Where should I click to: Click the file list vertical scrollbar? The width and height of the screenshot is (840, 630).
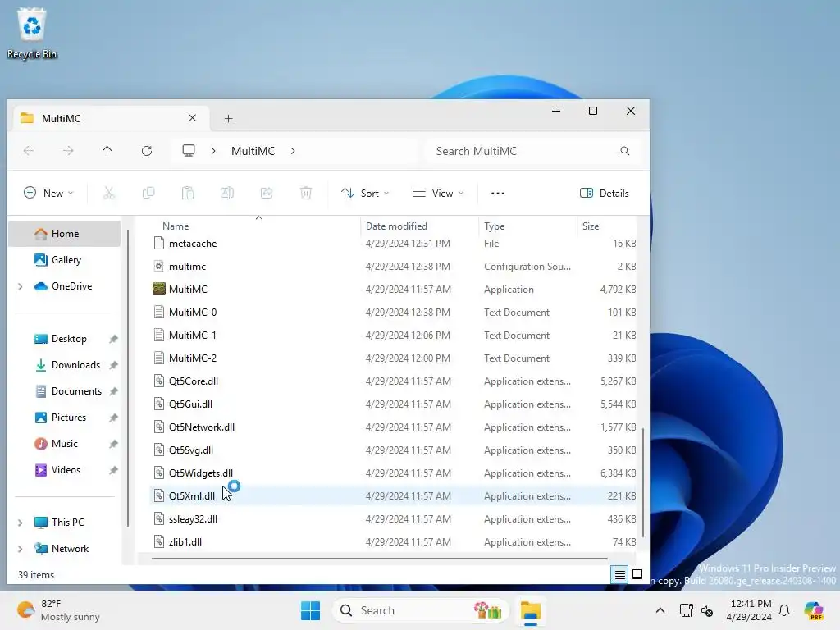643,482
